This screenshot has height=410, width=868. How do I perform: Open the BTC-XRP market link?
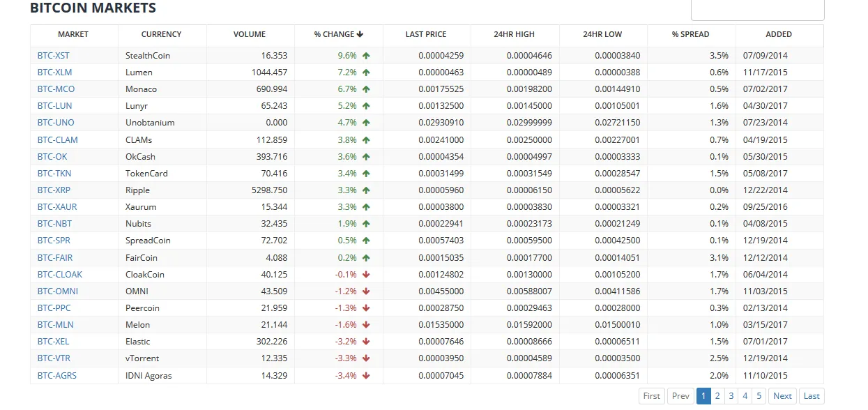click(x=54, y=190)
